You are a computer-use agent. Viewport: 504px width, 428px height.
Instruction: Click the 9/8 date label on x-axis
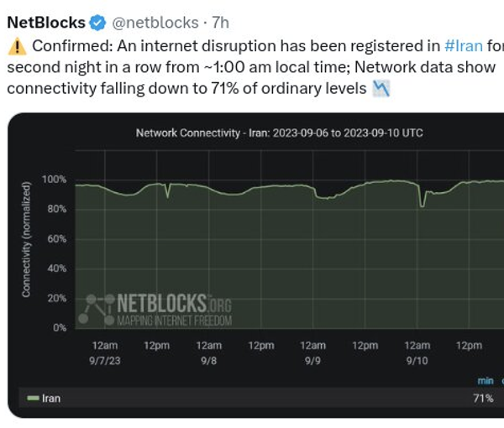[x=208, y=358]
